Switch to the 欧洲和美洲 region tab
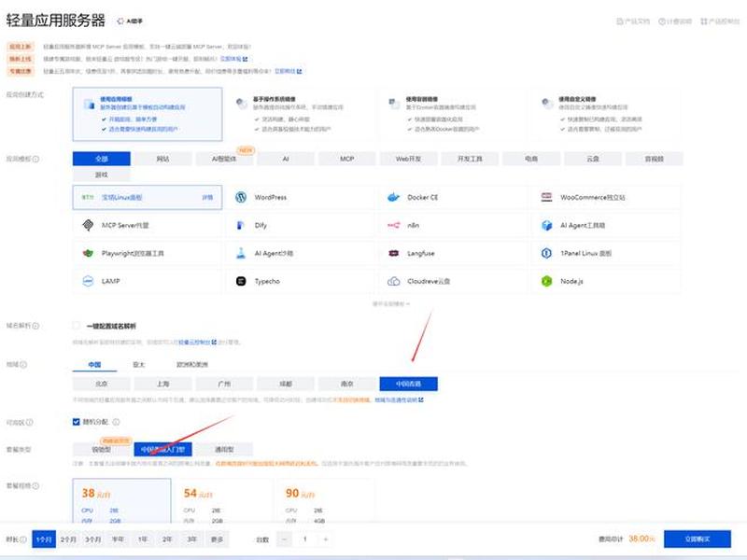This screenshot has height=560, width=747. [x=192, y=364]
